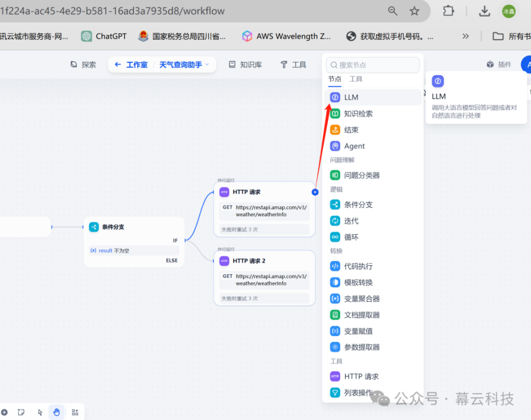Switch to the 工具 tab in node panel
531x420 pixels.
click(x=356, y=79)
